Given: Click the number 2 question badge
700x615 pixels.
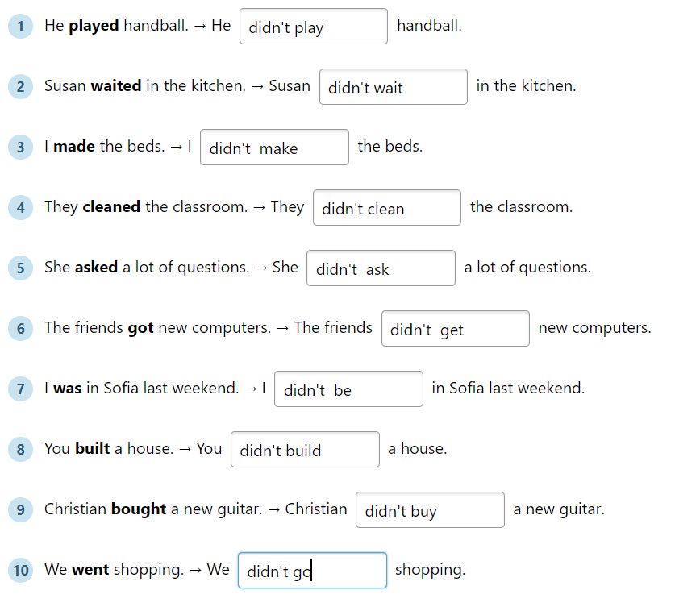Looking at the screenshot, I should [20, 86].
